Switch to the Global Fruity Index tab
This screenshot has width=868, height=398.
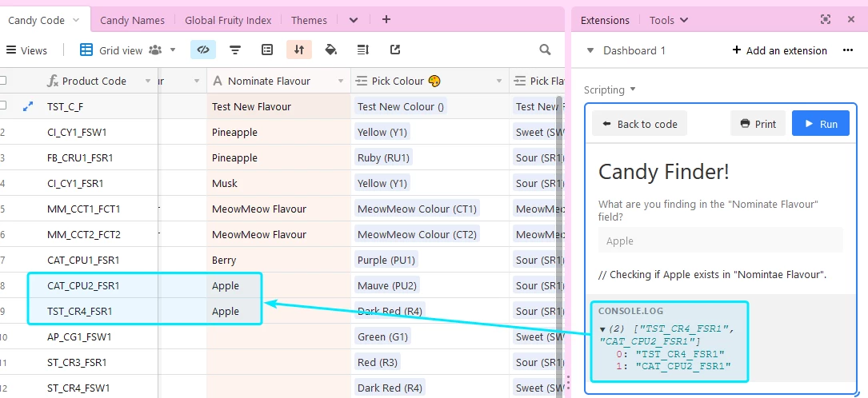click(228, 21)
